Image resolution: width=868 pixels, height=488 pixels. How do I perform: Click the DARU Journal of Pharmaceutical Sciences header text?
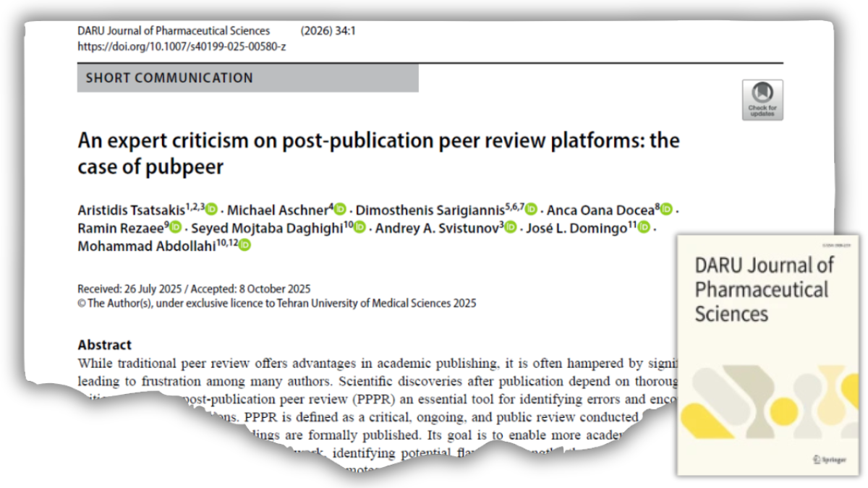coord(174,31)
